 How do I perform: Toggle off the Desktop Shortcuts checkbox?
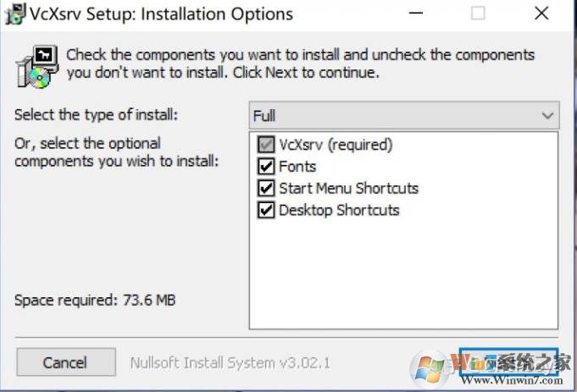[266, 210]
